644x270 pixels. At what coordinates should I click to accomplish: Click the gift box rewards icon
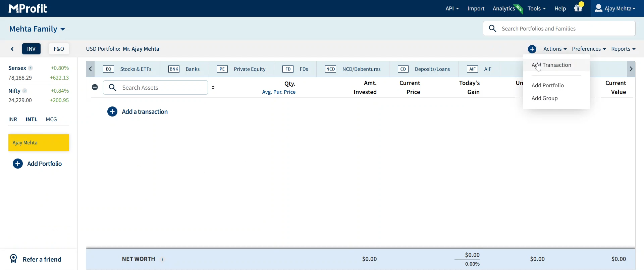[578, 8]
